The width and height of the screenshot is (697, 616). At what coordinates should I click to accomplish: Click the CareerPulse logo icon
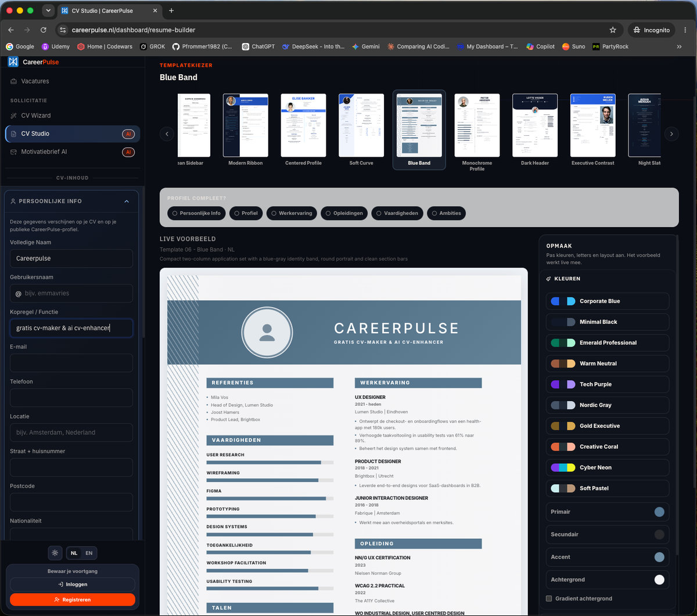click(x=13, y=62)
